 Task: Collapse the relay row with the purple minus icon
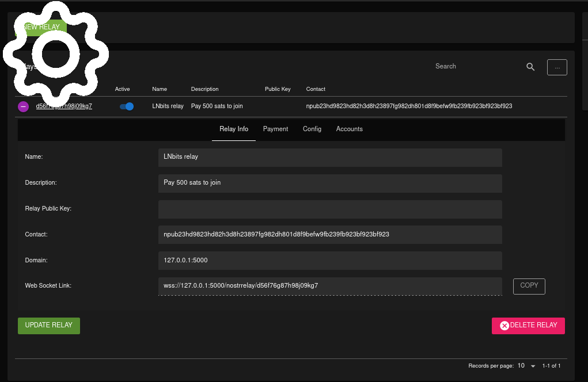click(x=23, y=106)
